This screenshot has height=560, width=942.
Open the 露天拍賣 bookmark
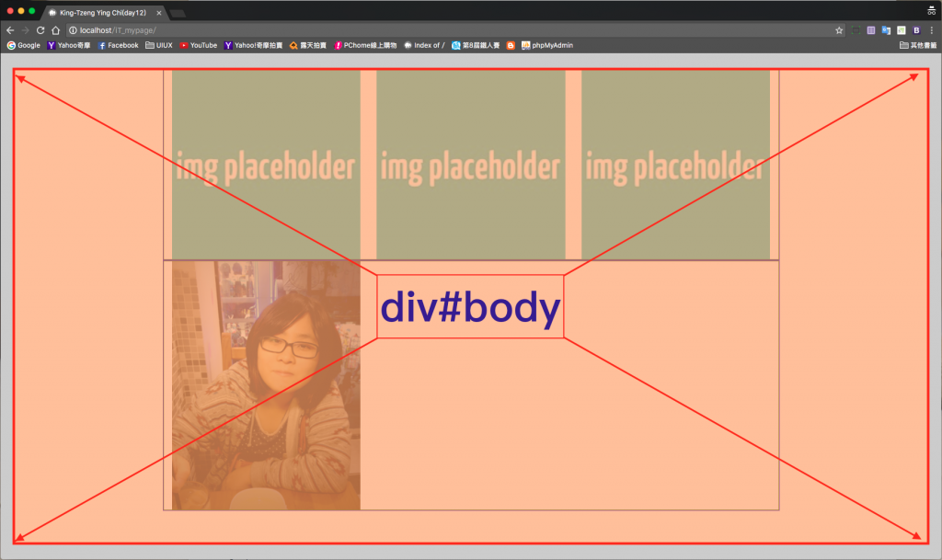[307, 45]
